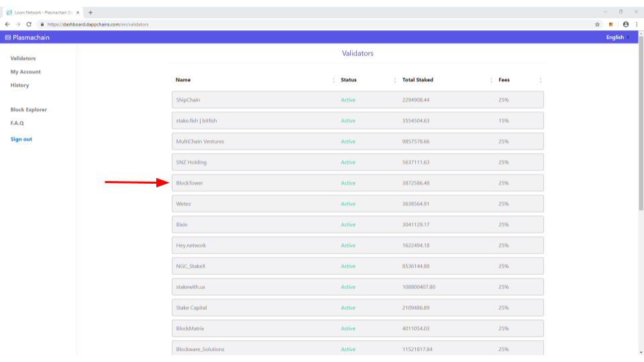Screen dimensions: 644x362
Task: Open the F.A.Q sidebar link
Action: (x=17, y=123)
